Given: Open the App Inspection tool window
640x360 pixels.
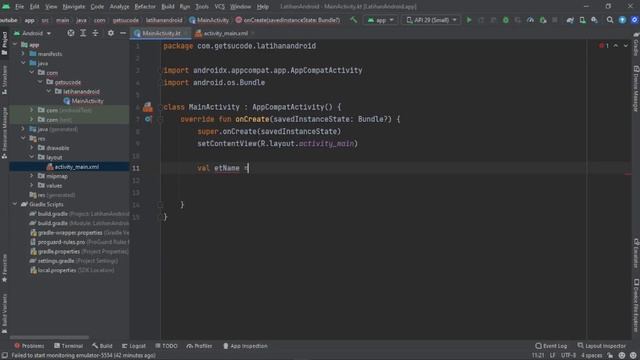Looking at the screenshot, I should tap(245, 346).
